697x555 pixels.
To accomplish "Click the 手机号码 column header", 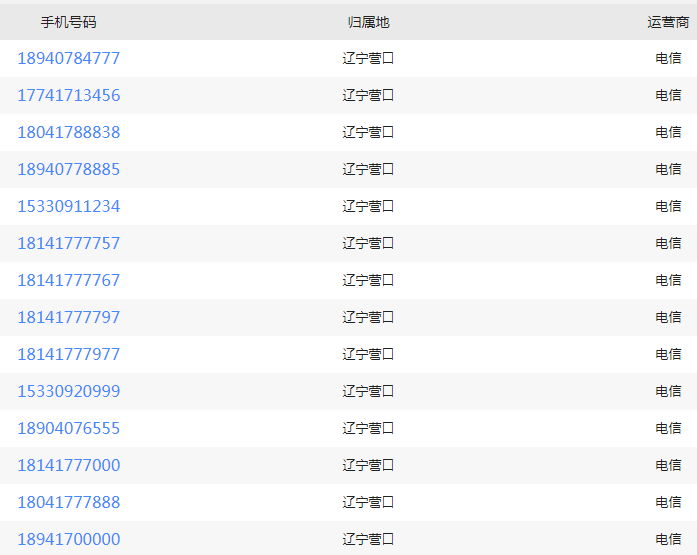I will click(x=68, y=22).
